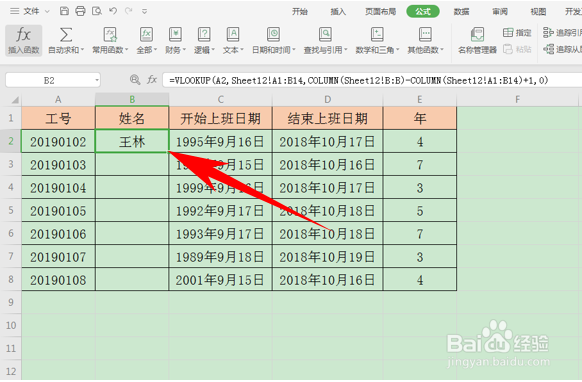Switch to the 插入 tab
582x382 pixels.
pyautogui.click(x=338, y=12)
